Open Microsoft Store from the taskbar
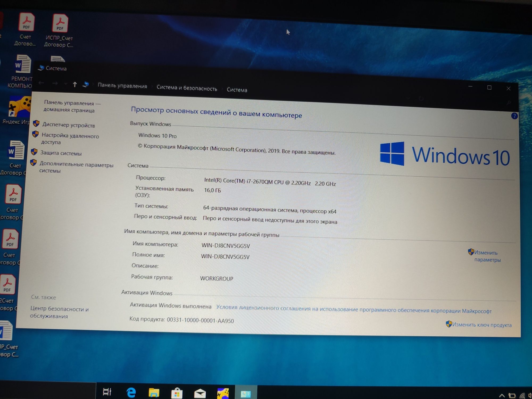Image resolution: width=532 pixels, height=399 pixels. coord(177,393)
